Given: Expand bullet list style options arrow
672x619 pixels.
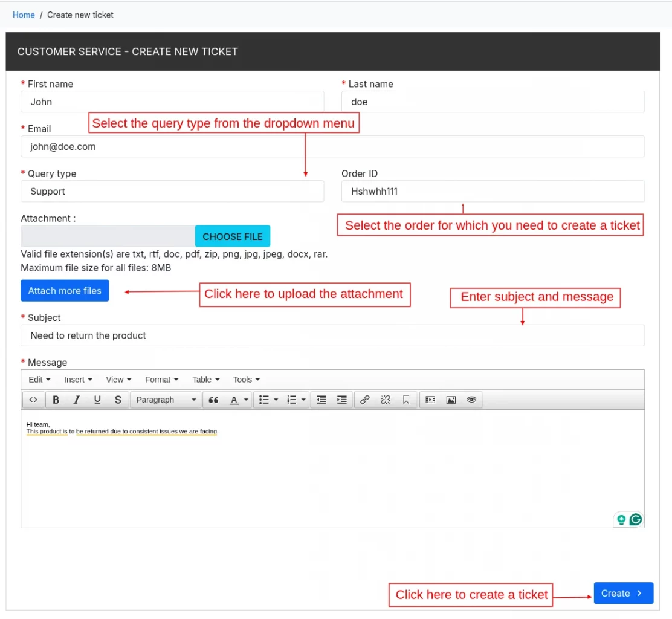Looking at the screenshot, I should (276, 400).
